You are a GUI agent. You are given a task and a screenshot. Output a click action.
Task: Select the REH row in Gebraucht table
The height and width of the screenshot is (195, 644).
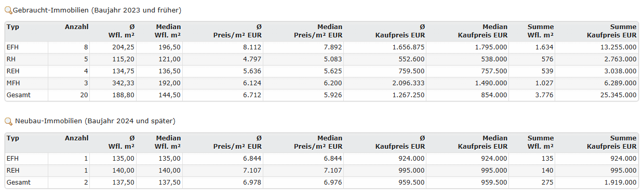pyautogui.click(x=322, y=71)
